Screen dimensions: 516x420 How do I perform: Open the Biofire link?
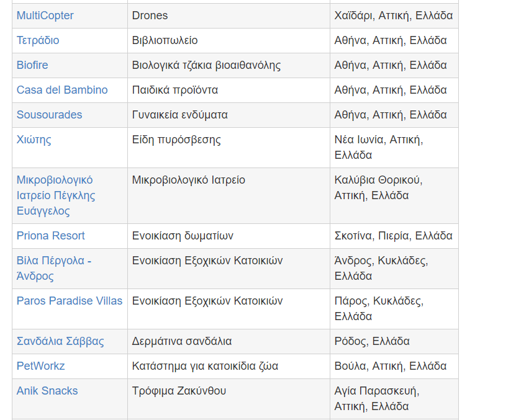tap(32, 65)
